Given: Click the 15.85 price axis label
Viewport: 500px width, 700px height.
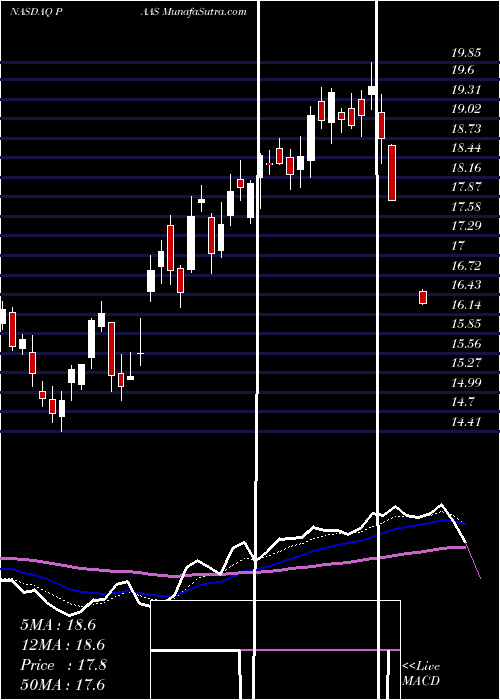Looking at the screenshot, I should click(x=467, y=324).
